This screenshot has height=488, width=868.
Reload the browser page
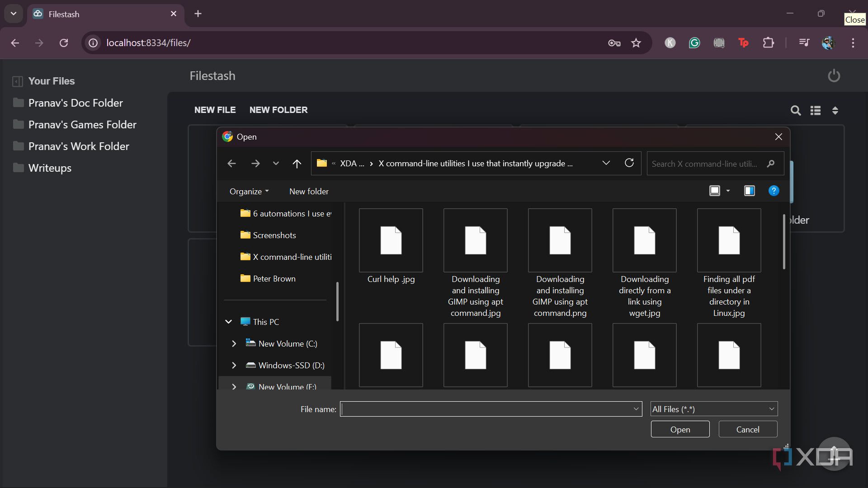tap(64, 43)
